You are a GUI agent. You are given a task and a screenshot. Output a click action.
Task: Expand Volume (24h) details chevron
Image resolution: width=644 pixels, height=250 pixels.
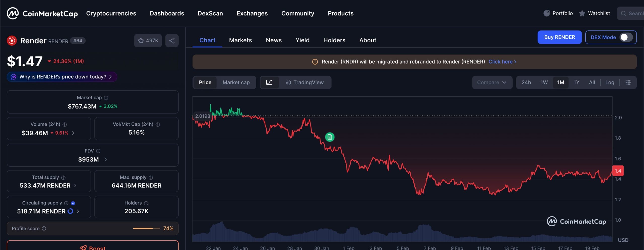pos(73,133)
